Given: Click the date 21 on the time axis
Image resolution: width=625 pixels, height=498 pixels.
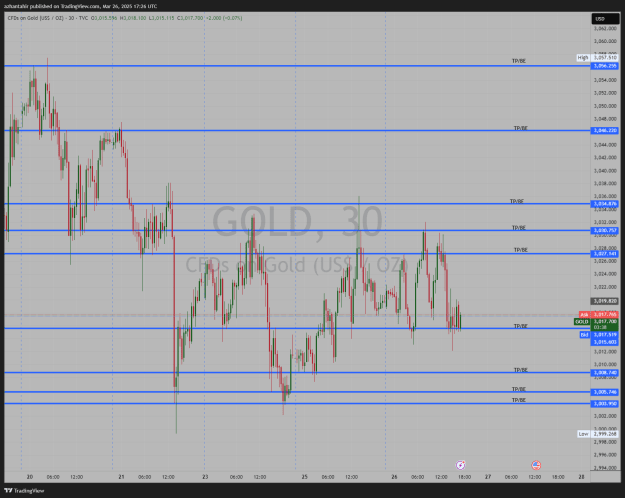Looking at the screenshot, I should coord(121,477).
